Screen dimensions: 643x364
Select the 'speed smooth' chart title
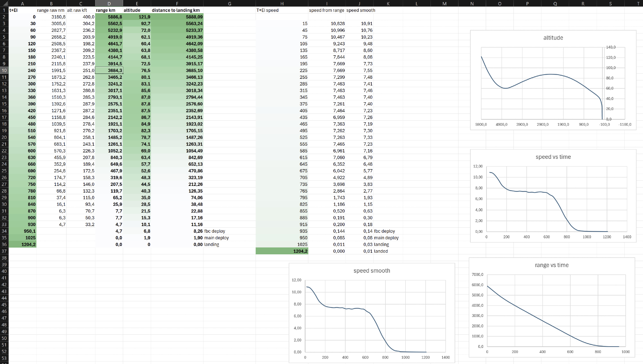click(372, 271)
